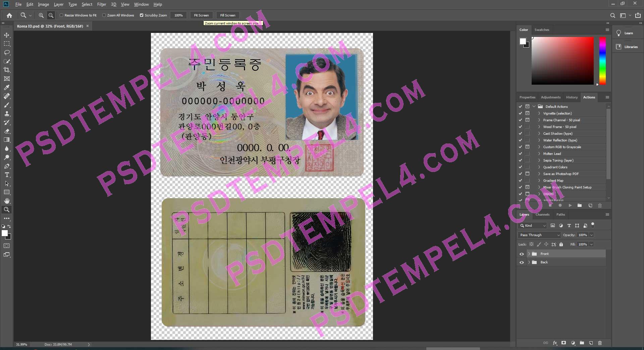Viewport: 644px width, 350px height.
Task: Select the Horizontal Type tool
Action: coord(7,175)
